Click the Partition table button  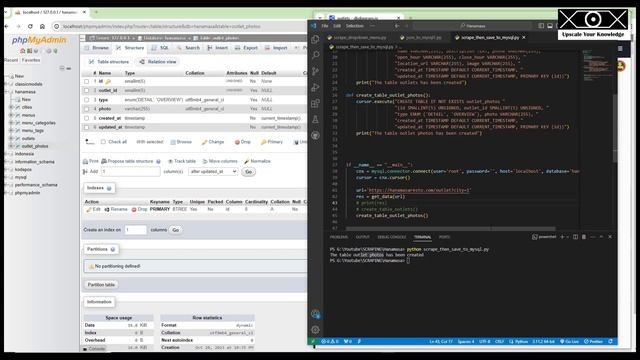[101, 285]
